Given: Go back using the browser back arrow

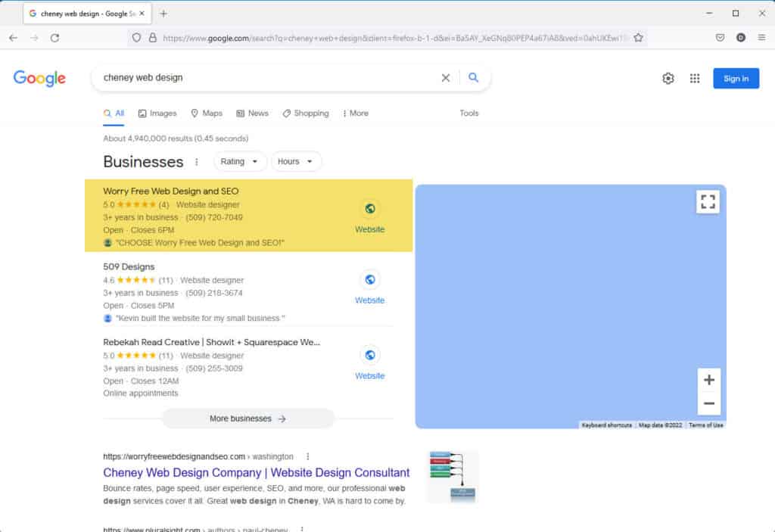Looking at the screenshot, I should point(14,38).
